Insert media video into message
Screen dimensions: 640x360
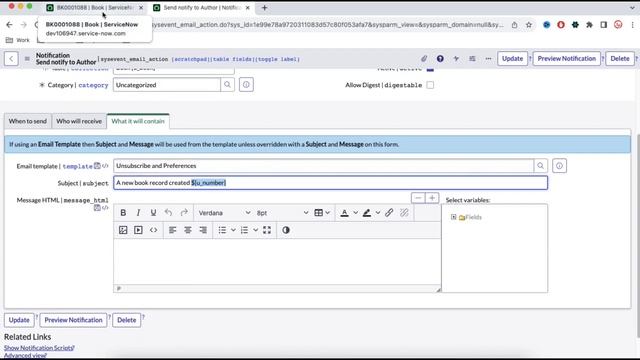click(138, 230)
